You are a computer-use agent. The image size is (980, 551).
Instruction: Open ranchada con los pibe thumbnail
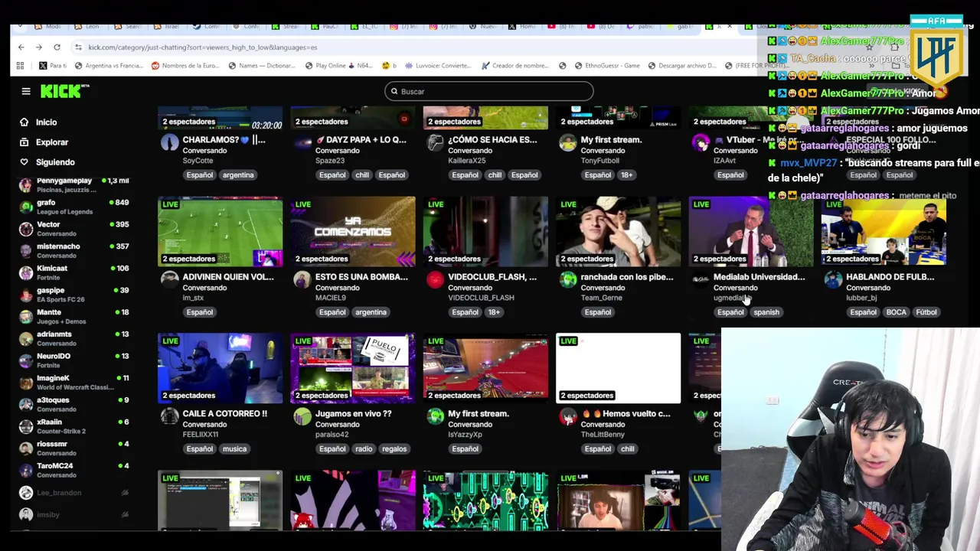point(619,231)
